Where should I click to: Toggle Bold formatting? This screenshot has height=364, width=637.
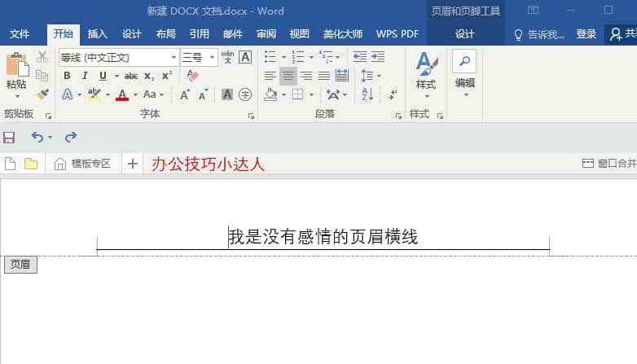click(x=67, y=76)
